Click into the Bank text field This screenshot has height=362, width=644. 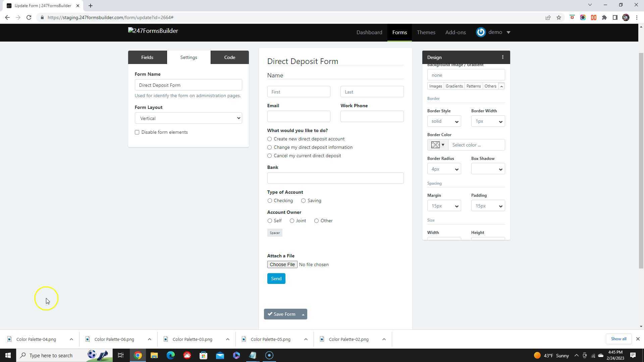335,178
